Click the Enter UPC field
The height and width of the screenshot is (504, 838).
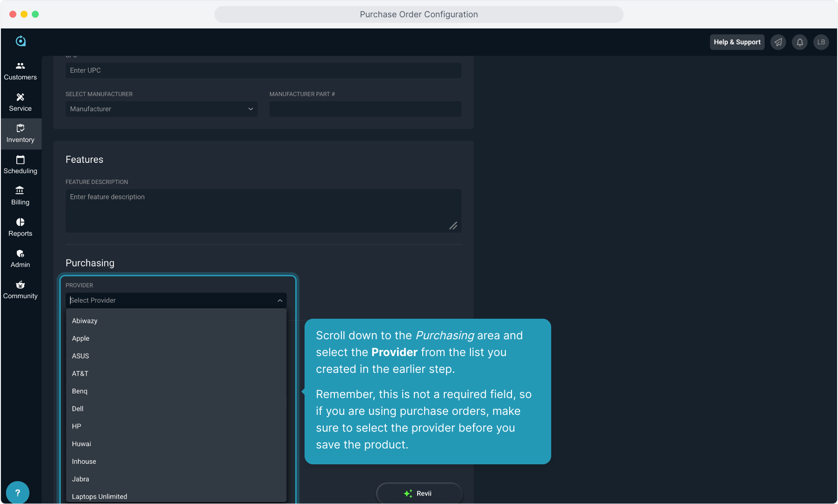263,70
